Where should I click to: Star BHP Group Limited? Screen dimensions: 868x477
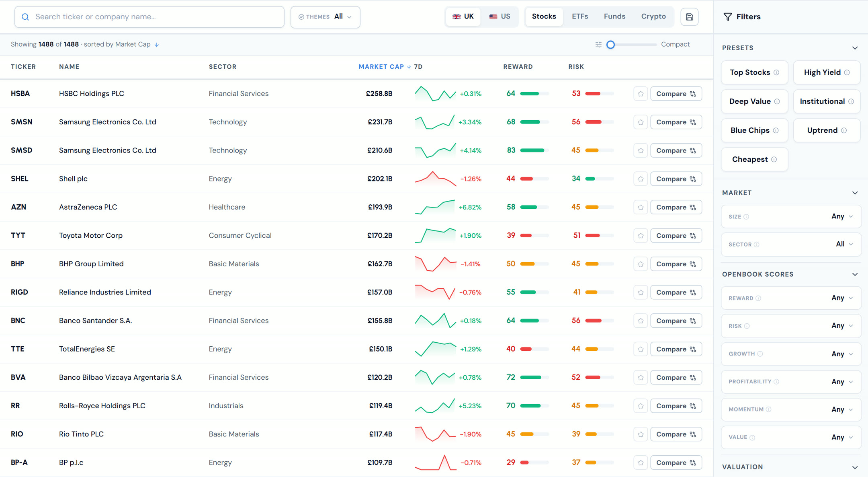pos(641,264)
